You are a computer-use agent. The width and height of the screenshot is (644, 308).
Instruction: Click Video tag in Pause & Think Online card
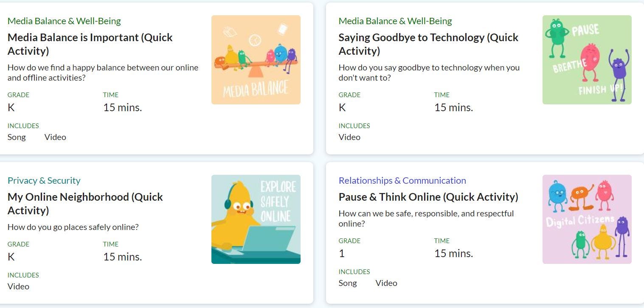(386, 283)
